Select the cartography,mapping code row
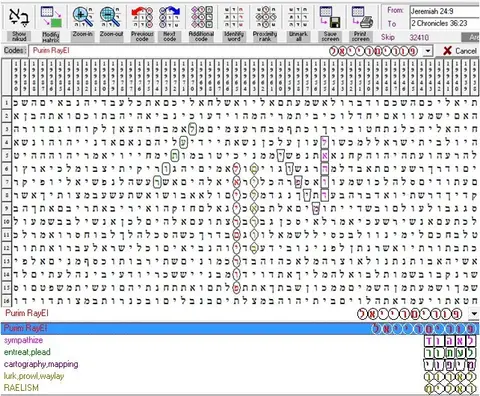The width and height of the screenshot is (480, 396). coord(240,364)
